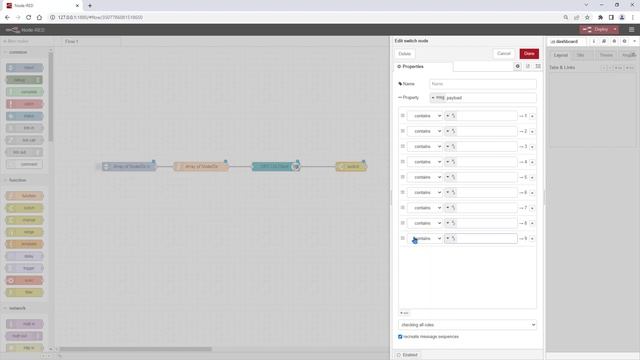The height and width of the screenshot is (360, 640).
Task: Select the inject node in palette
Action: tap(24, 68)
